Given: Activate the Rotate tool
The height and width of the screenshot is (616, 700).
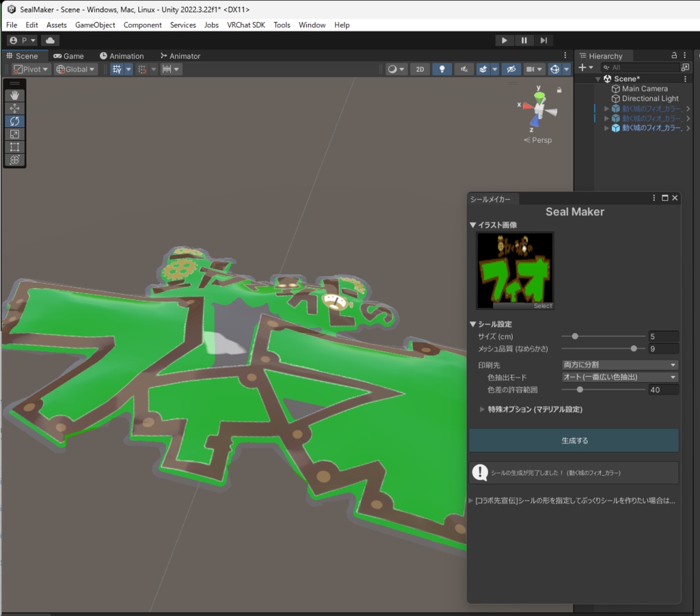Looking at the screenshot, I should point(15,121).
